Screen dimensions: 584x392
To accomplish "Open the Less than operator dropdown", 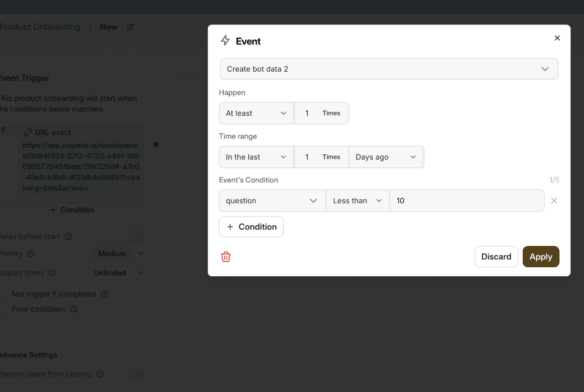I will tap(358, 201).
